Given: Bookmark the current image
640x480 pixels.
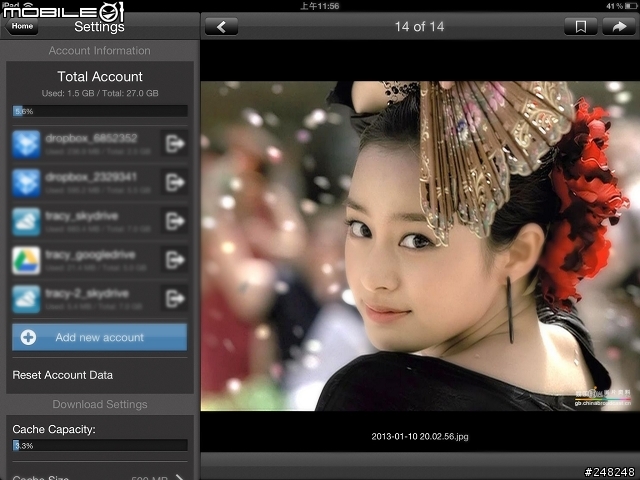Looking at the screenshot, I should [580, 27].
